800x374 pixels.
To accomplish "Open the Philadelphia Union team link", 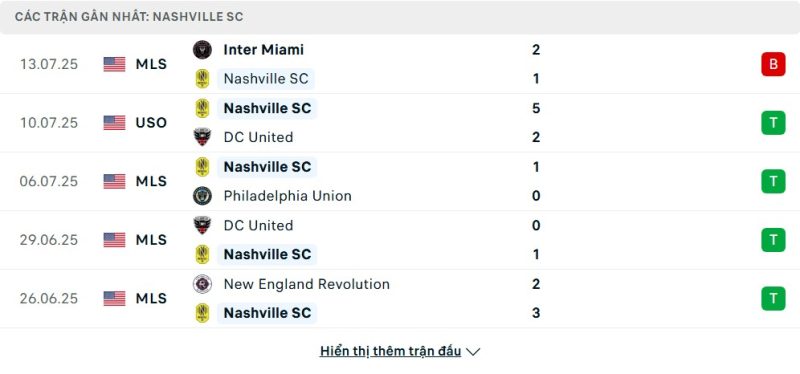I will point(287,196).
